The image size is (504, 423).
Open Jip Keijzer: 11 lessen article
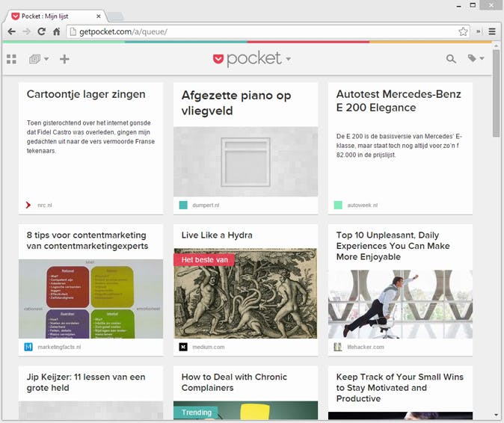pyautogui.click(x=86, y=382)
